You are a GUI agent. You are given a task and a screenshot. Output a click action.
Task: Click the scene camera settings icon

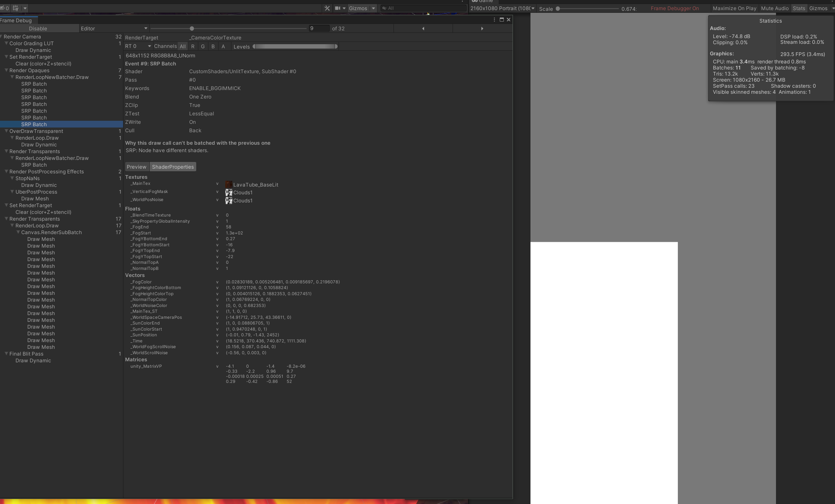pyautogui.click(x=338, y=8)
